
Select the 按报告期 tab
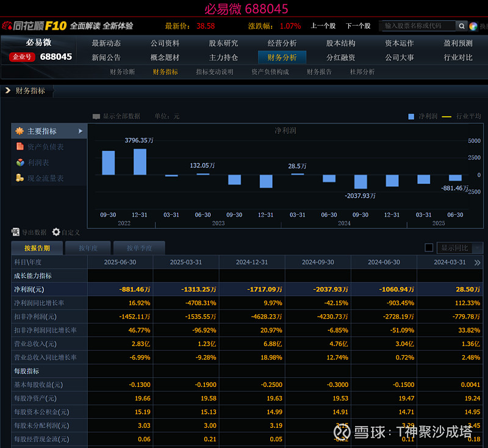(x=37, y=248)
